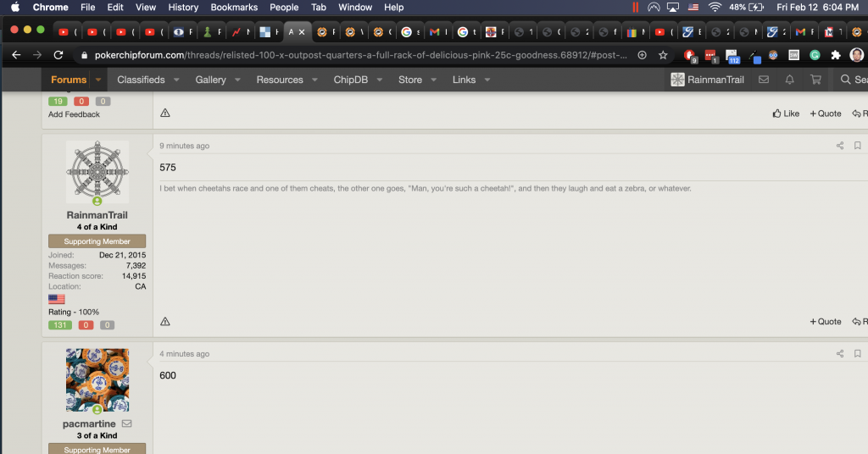Viewport: 868px width, 454px height.
Task: Open the Forums nav tab
Action: pos(69,80)
